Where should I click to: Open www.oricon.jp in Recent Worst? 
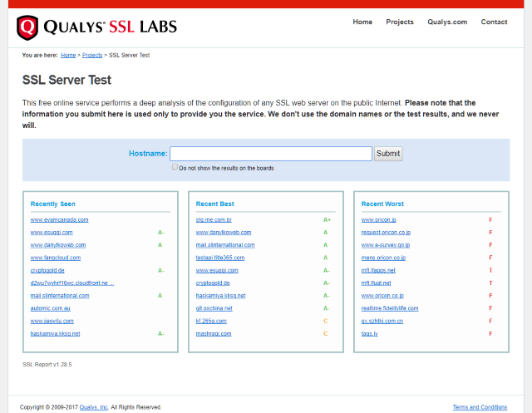click(379, 219)
